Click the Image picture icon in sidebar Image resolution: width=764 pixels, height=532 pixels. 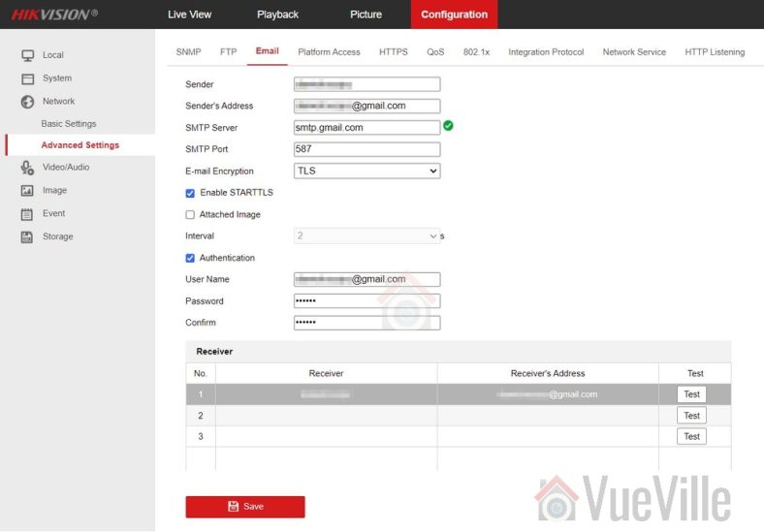(x=27, y=191)
